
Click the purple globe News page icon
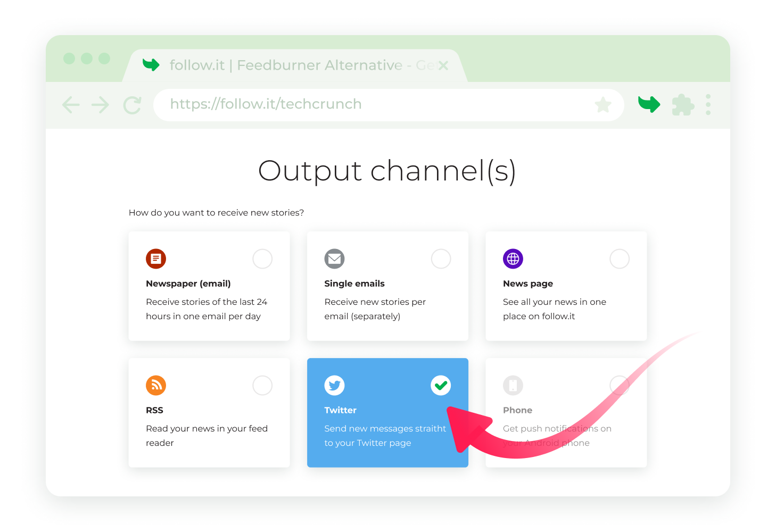tap(513, 259)
